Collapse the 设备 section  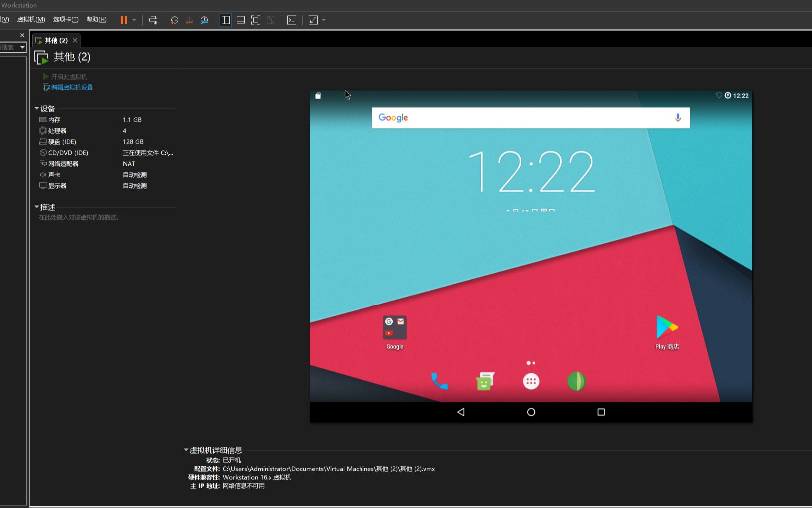tap(37, 108)
